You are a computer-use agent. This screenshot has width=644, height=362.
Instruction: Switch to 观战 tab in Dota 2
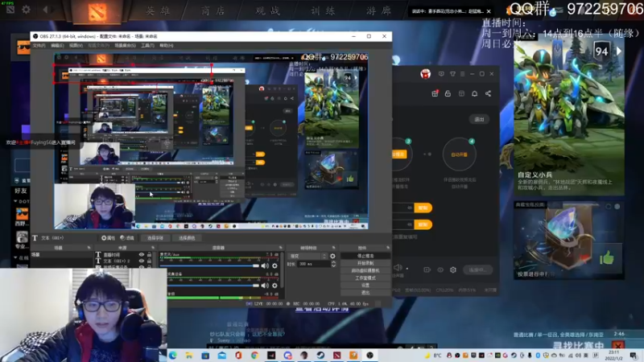(268, 10)
